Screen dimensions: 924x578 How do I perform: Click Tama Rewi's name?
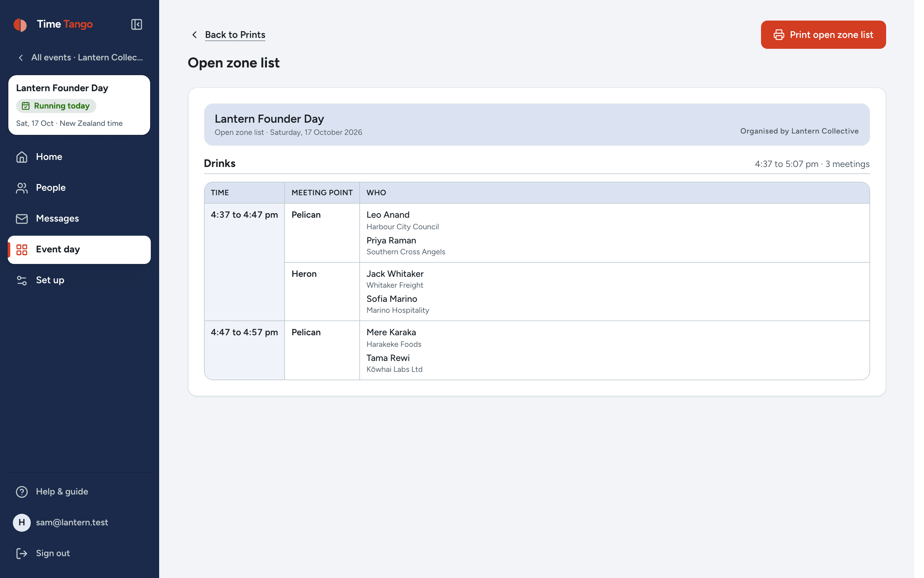[388, 358]
